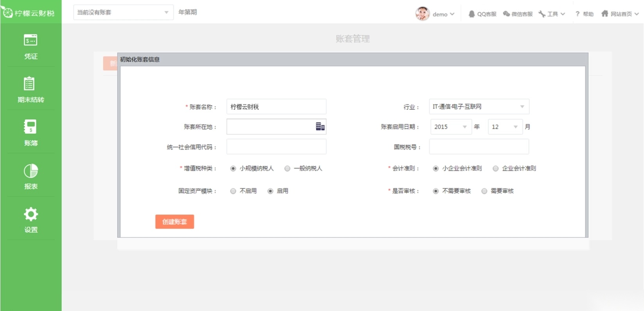
Task: Click the 账套所在地 input field
Action: 276,127
